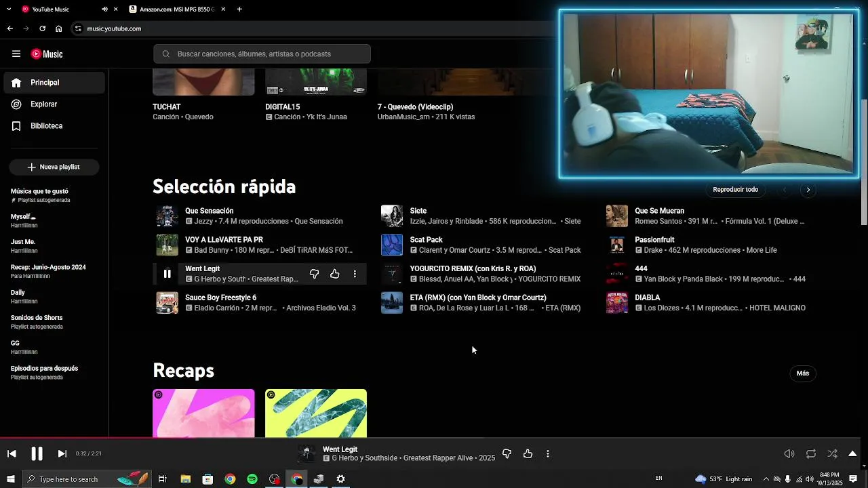868x488 pixels.
Task: Toggle shuffle mode
Action: [833, 454]
